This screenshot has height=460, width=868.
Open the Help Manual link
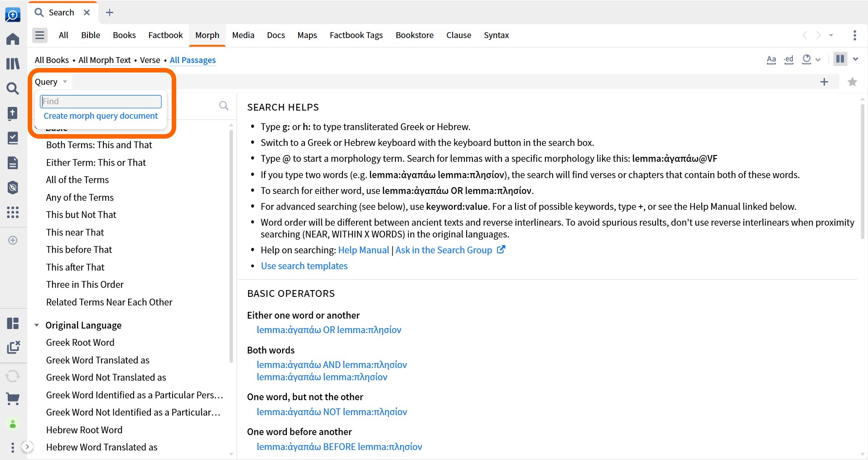point(363,250)
